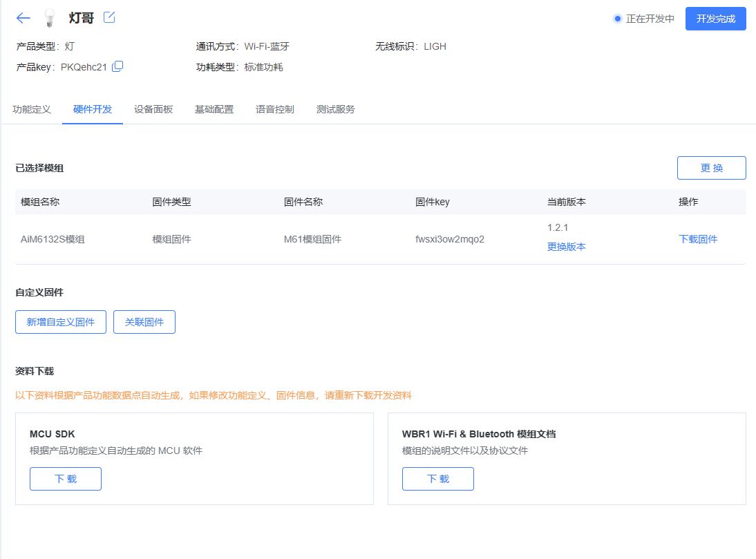Screen dimensions: 756x559
Task: Click the Wi-Fi-蓝牙 communication value
Action: point(267,46)
